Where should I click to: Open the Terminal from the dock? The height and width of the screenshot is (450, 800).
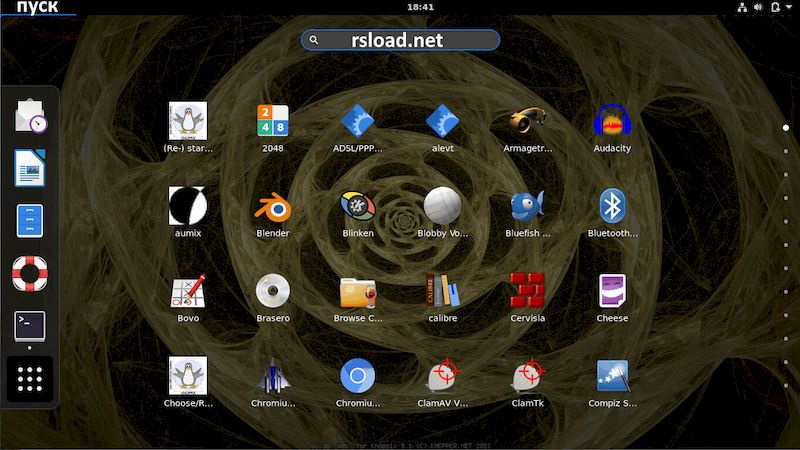click(x=30, y=326)
